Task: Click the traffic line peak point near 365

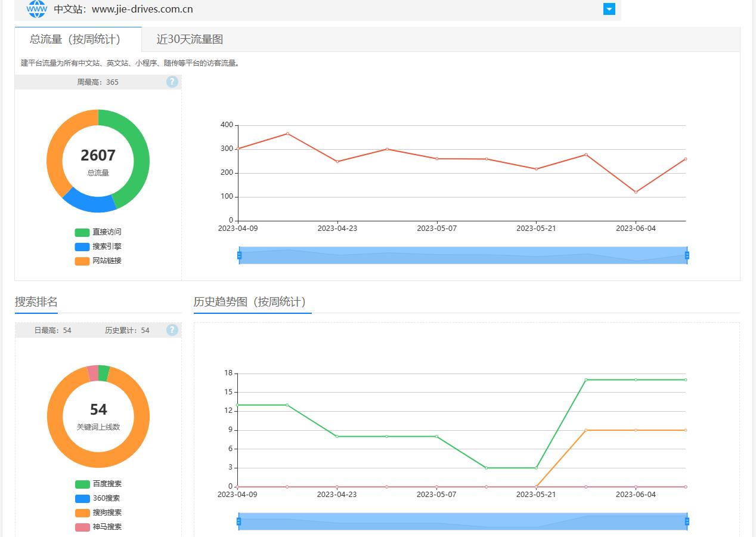Action: [287, 134]
